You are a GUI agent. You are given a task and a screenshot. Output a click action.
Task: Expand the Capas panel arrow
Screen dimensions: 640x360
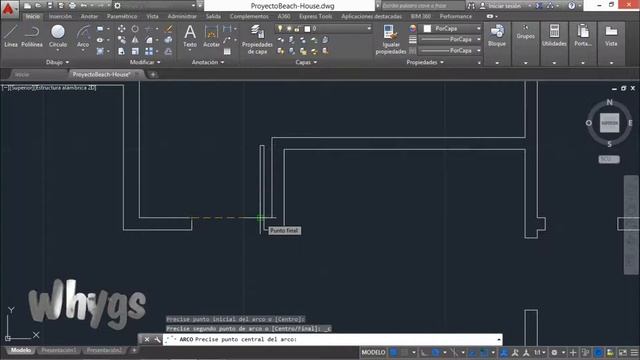316,62
